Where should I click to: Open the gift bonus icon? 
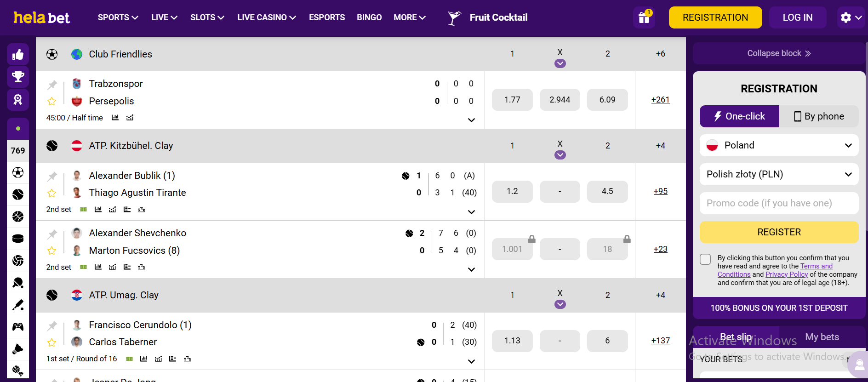[644, 17]
